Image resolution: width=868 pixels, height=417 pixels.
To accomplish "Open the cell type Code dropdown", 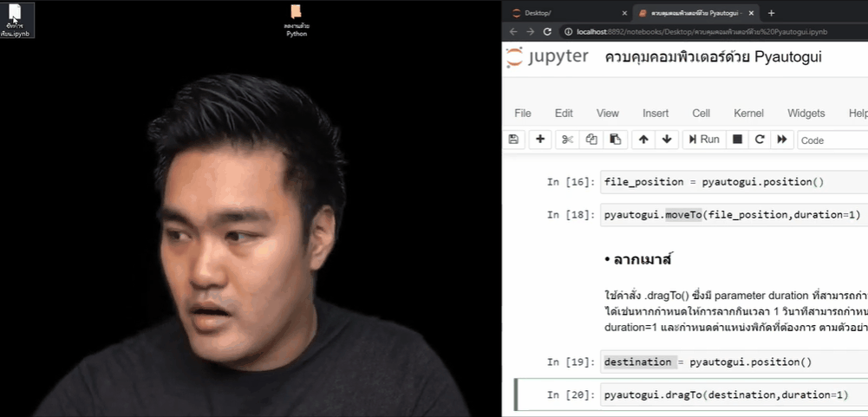I will coord(832,140).
